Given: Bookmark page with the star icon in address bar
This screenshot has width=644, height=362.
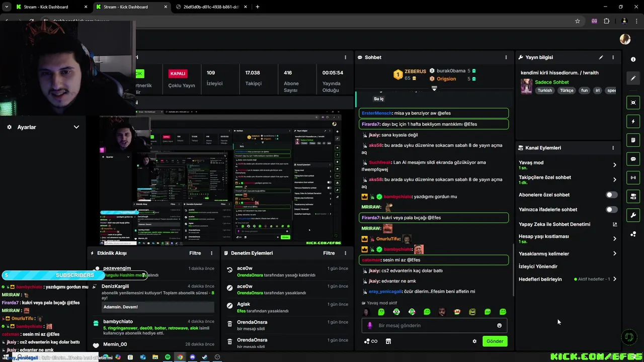Looking at the screenshot, I should (x=578, y=21).
